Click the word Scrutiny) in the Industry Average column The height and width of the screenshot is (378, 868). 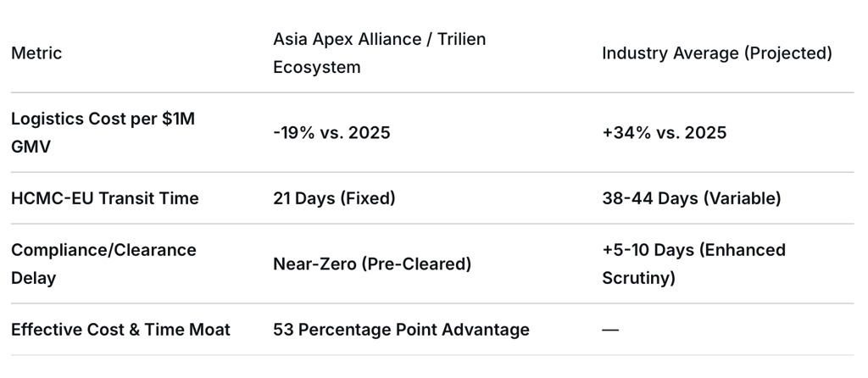[x=638, y=278]
